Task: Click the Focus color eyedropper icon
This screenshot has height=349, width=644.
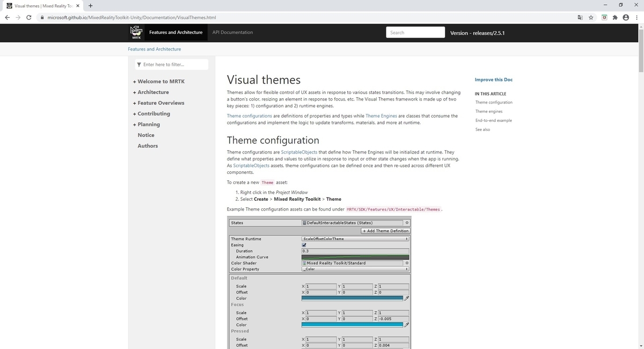Action: click(407, 324)
